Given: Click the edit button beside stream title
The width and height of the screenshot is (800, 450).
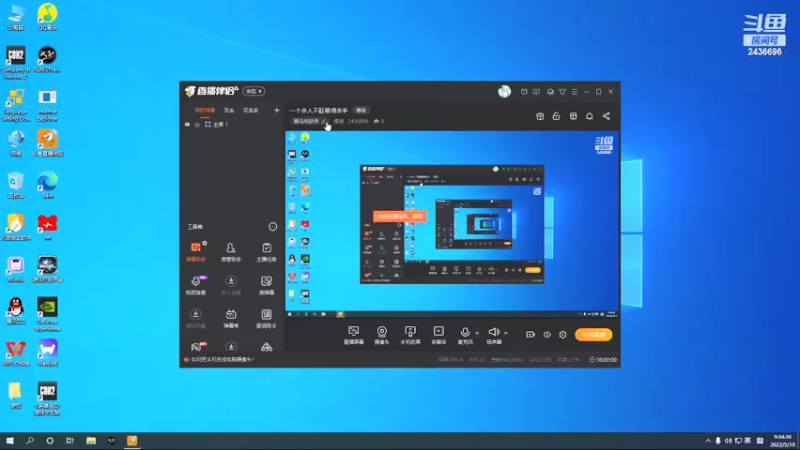Looking at the screenshot, I should (361, 111).
